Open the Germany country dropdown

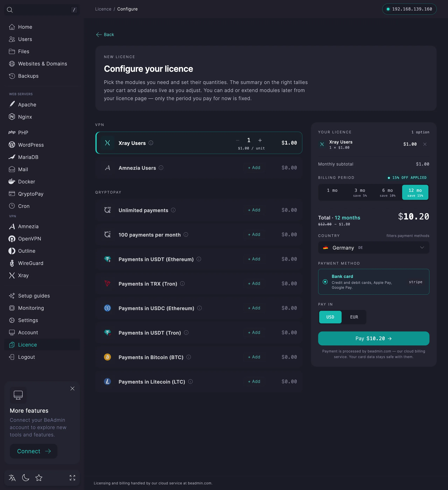point(374,248)
